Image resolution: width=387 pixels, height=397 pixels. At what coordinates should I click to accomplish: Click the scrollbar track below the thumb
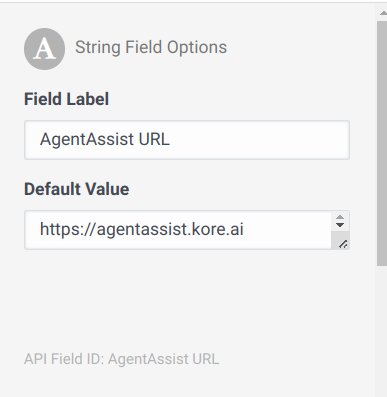(382, 330)
